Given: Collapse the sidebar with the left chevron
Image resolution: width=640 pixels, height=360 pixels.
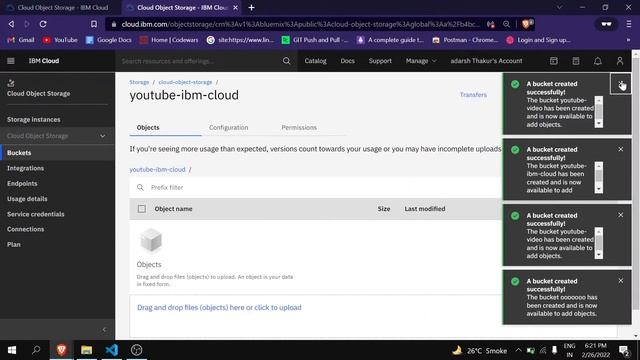Looking at the screenshot, I should [x=104, y=329].
